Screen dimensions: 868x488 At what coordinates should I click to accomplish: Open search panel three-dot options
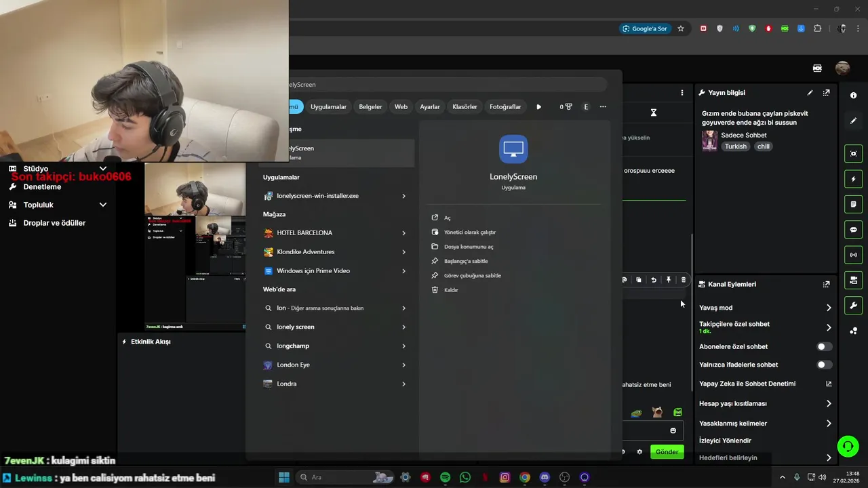point(603,106)
